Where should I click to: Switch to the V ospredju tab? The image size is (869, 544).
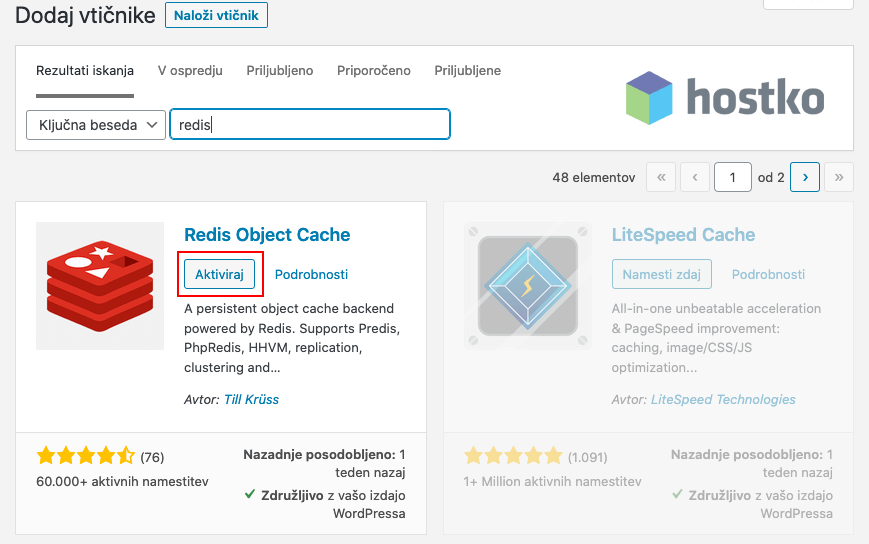point(190,71)
